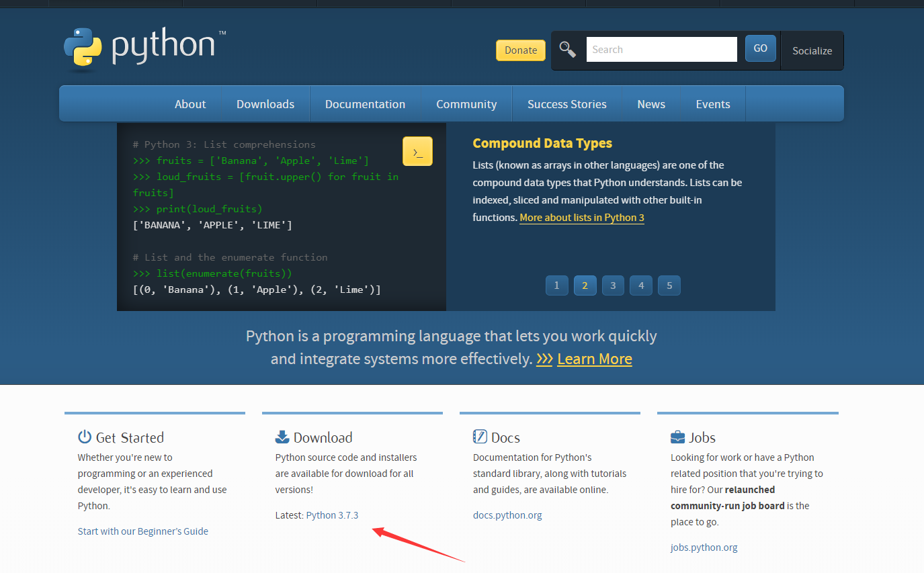Open the Downloads menu
The width and height of the screenshot is (924, 573).
[265, 104]
